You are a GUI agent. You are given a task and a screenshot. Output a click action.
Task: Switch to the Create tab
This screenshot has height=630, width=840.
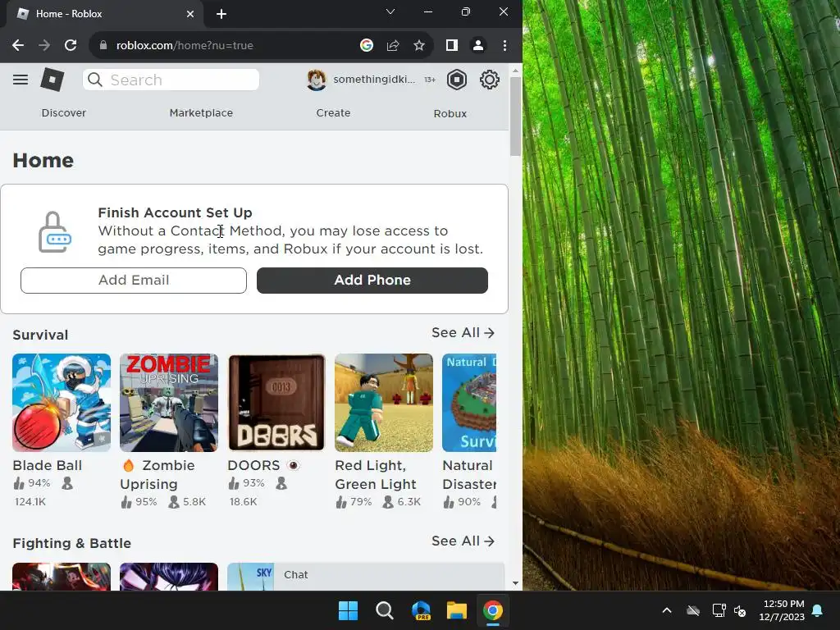333,113
